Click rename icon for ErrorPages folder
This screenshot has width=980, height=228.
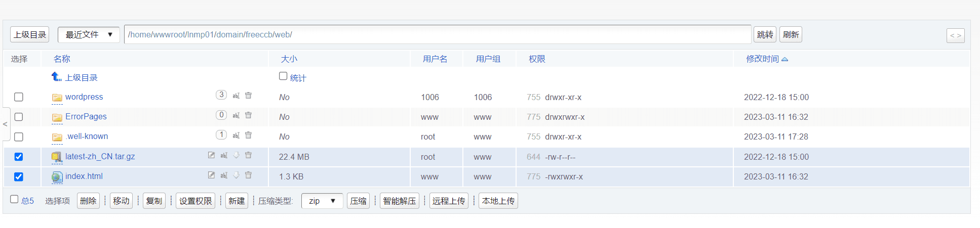coord(236,115)
